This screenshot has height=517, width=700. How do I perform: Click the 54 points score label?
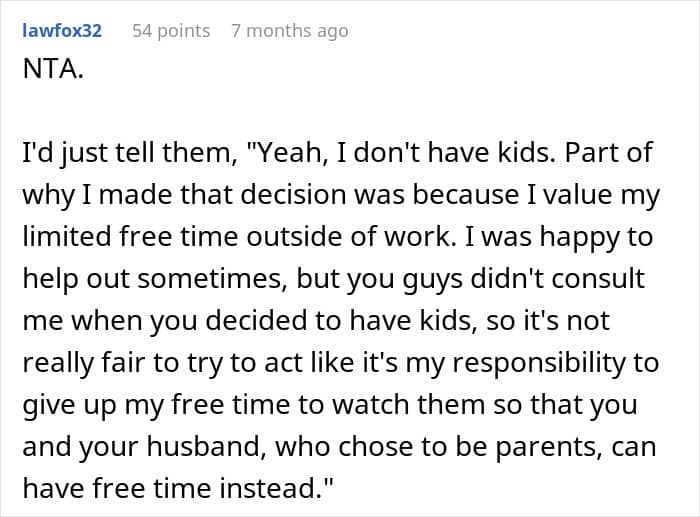click(171, 31)
